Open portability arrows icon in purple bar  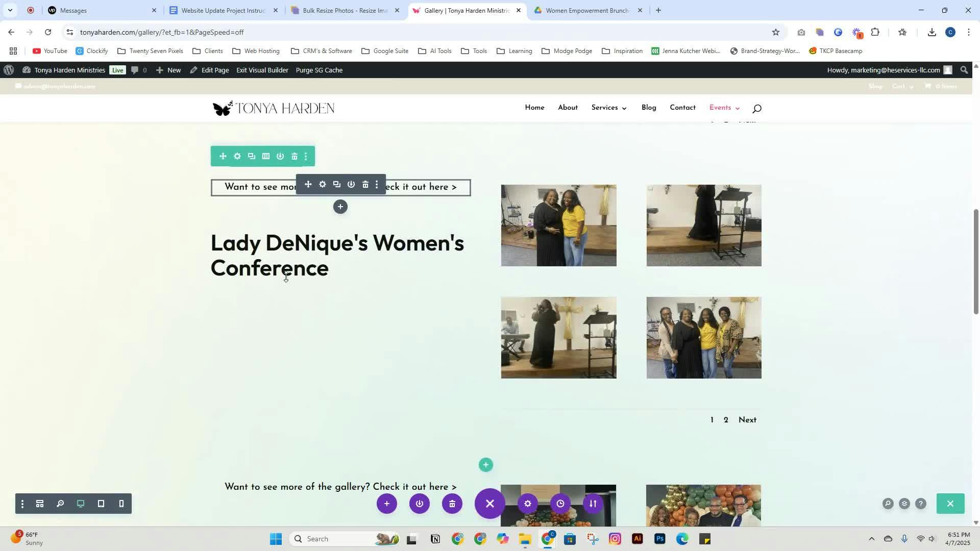pyautogui.click(x=593, y=504)
